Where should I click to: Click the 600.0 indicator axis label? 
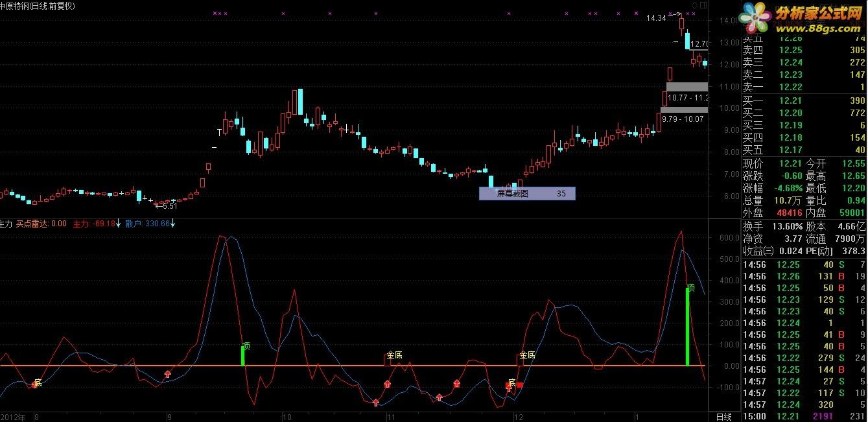[x=728, y=239]
